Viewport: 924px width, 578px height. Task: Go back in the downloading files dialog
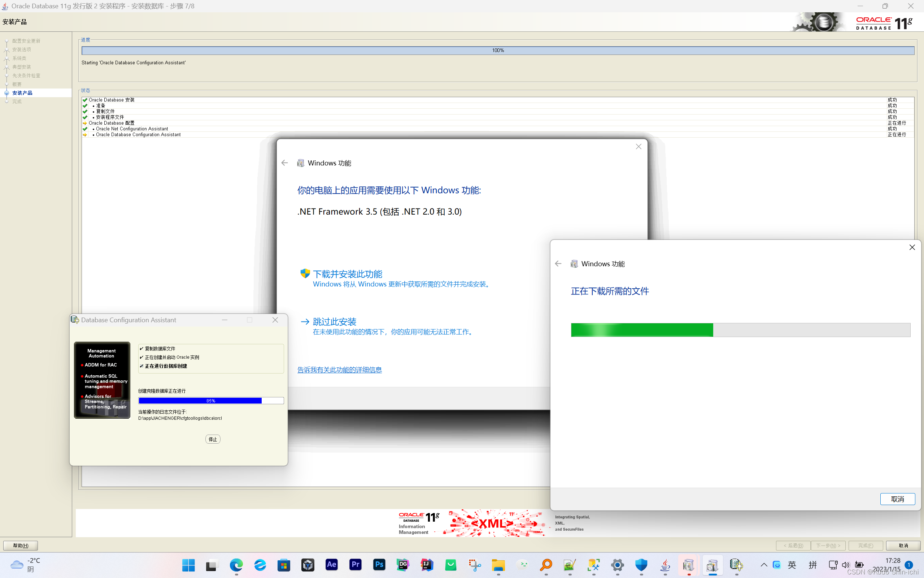[x=558, y=264]
